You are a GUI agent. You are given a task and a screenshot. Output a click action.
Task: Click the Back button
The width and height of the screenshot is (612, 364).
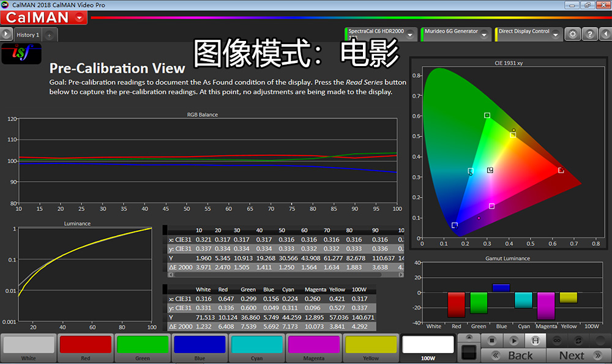coord(513,355)
